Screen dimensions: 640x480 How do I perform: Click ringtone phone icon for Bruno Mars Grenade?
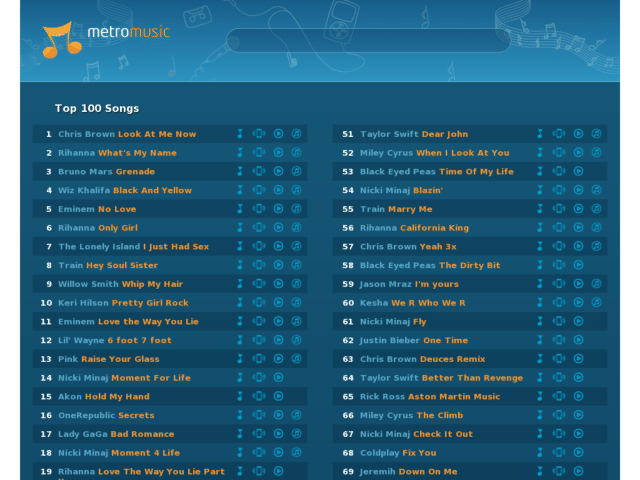click(259, 171)
